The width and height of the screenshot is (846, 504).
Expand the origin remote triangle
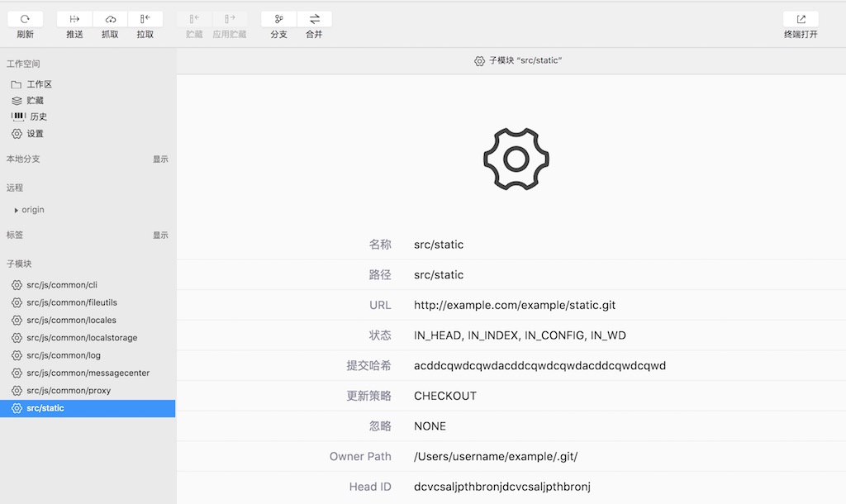point(17,210)
